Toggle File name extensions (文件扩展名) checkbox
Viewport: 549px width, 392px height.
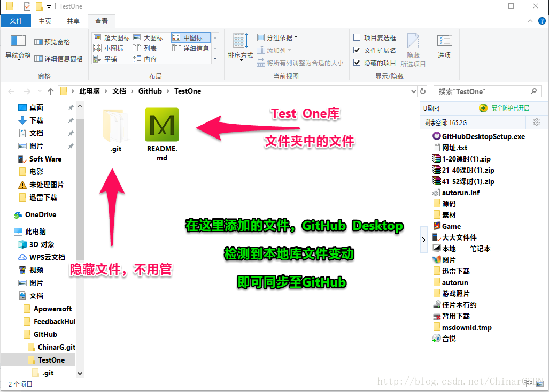point(357,50)
